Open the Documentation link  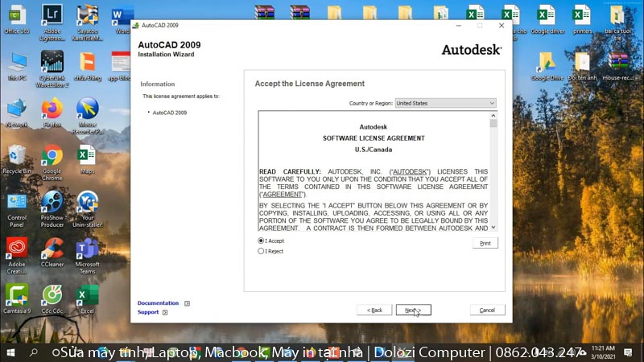coord(158,303)
